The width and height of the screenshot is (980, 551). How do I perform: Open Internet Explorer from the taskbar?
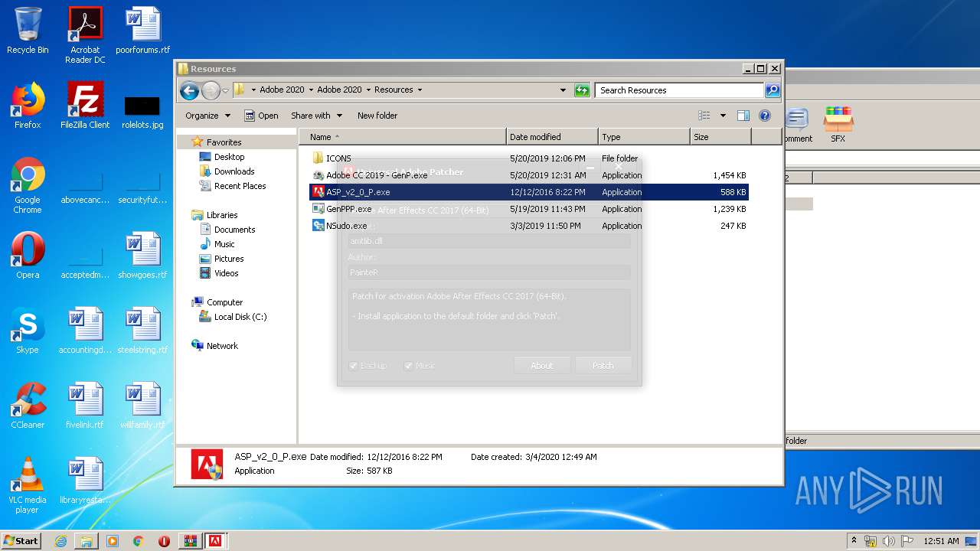pos(60,541)
